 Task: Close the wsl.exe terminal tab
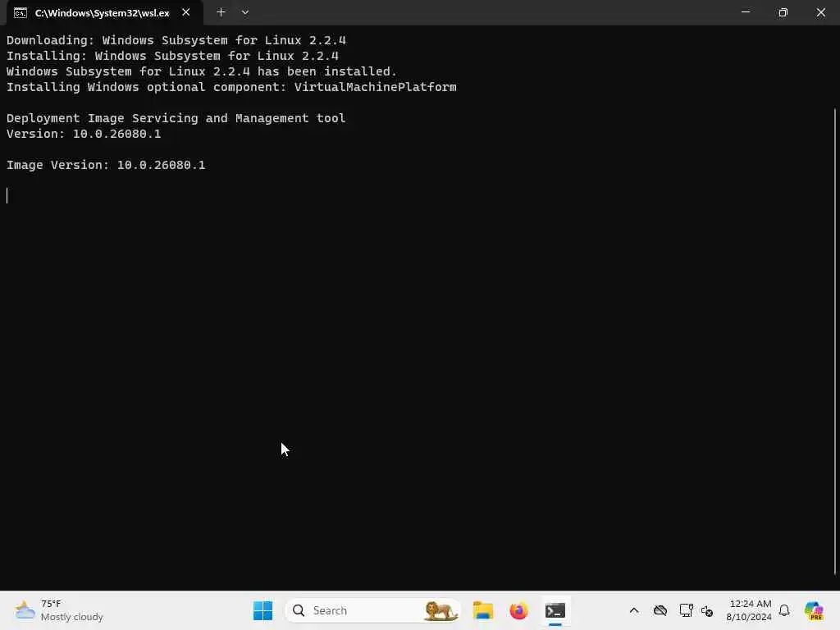(186, 12)
